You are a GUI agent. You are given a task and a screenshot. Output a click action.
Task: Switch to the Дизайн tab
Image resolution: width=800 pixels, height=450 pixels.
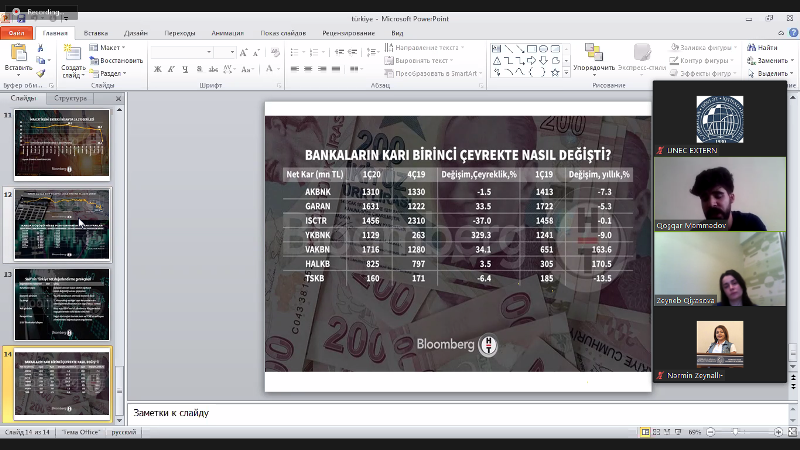(136, 33)
